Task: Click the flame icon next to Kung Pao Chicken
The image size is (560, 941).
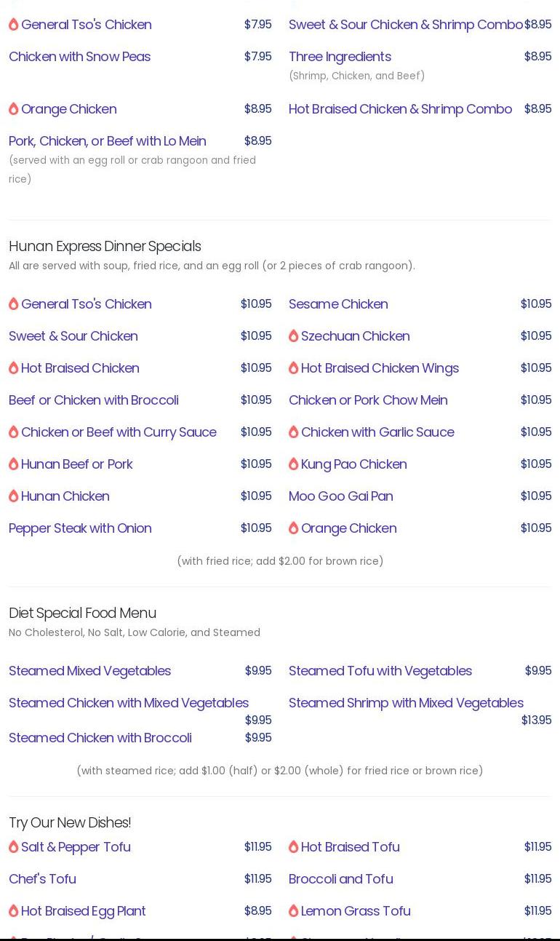Action: (294, 464)
